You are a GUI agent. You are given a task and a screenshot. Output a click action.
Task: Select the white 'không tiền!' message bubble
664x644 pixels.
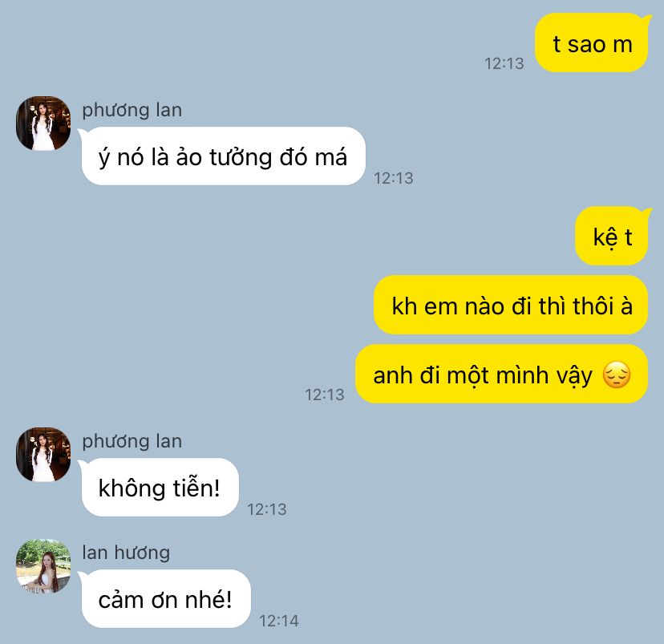pos(160,487)
